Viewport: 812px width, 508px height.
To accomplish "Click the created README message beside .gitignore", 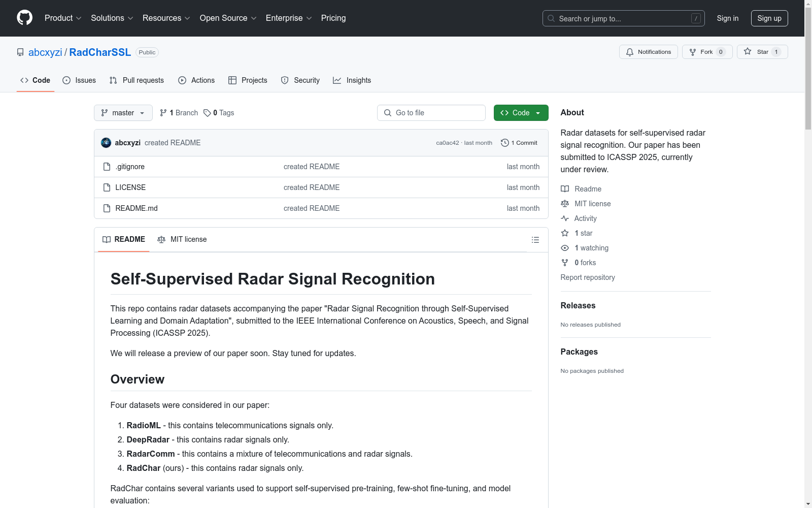I will pyautogui.click(x=312, y=167).
